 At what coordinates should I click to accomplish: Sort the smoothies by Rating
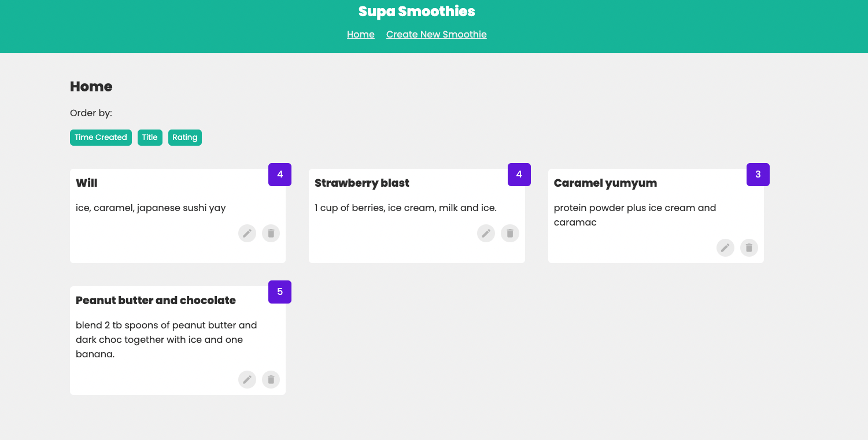pos(184,138)
